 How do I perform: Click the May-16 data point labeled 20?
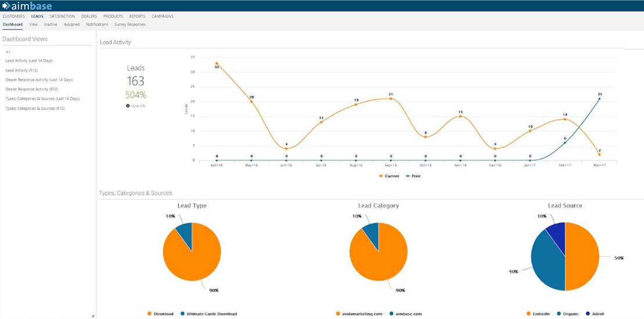[x=251, y=101]
